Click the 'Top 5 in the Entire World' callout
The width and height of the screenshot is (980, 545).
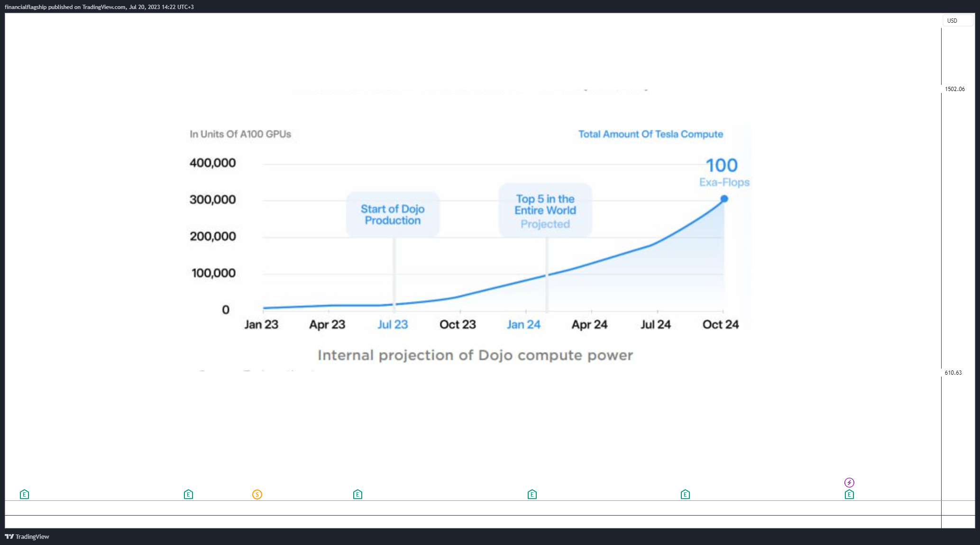[x=545, y=210]
